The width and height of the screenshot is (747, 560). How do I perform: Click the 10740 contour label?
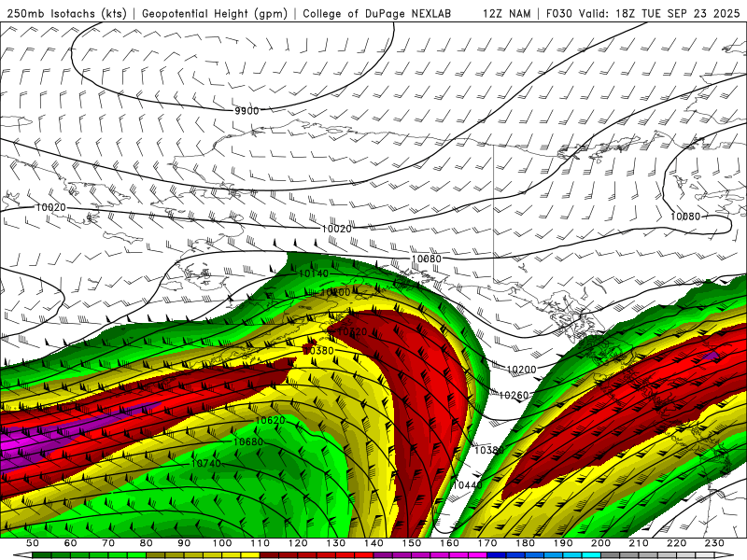pos(205,464)
